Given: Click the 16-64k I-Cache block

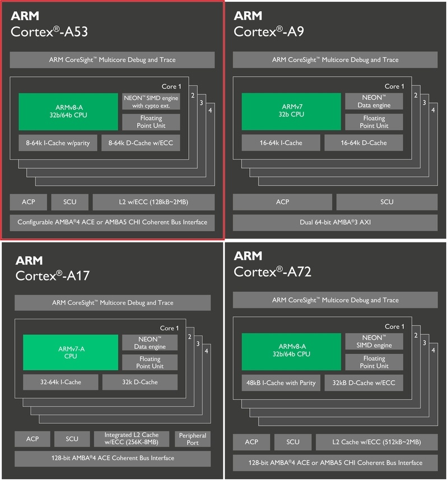Looking at the screenshot, I should [x=281, y=143].
